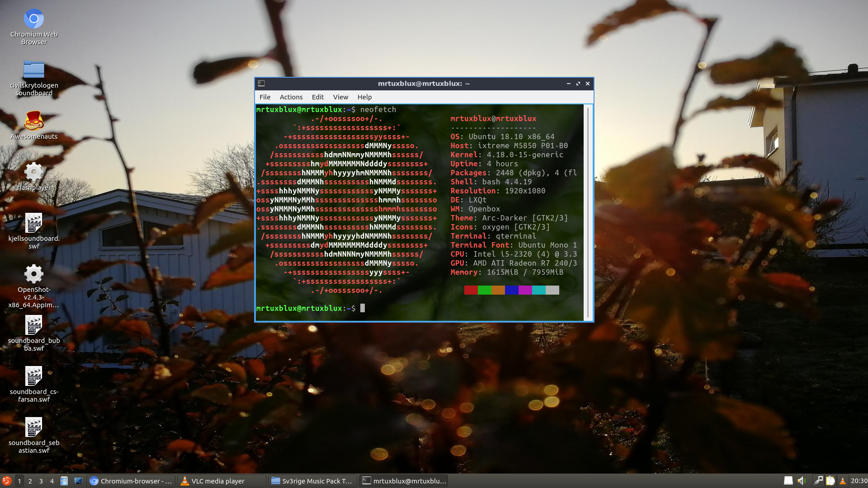The image size is (868, 488).
Task: Open the Help menu in terminal
Action: tap(364, 97)
